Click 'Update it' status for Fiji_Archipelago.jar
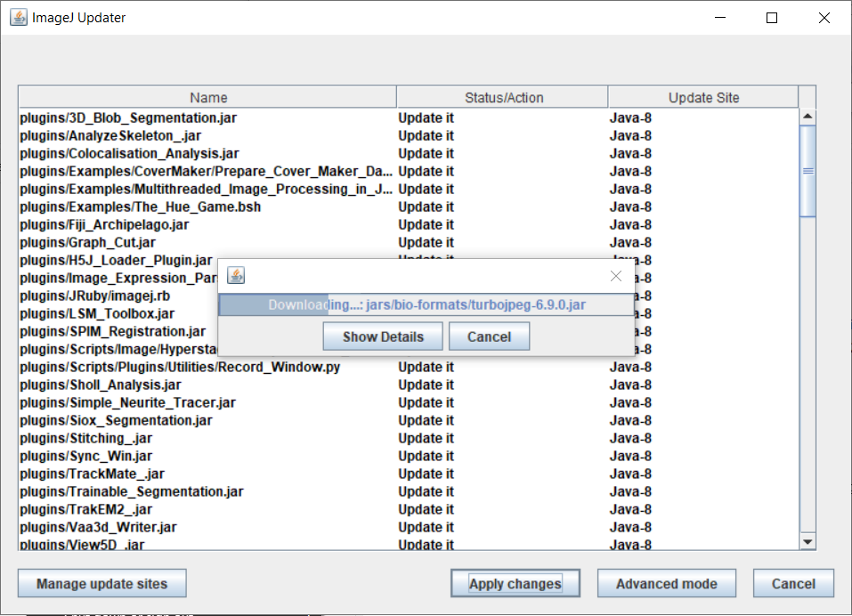The width and height of the screenshot is (852, 616). pos(426,225)
